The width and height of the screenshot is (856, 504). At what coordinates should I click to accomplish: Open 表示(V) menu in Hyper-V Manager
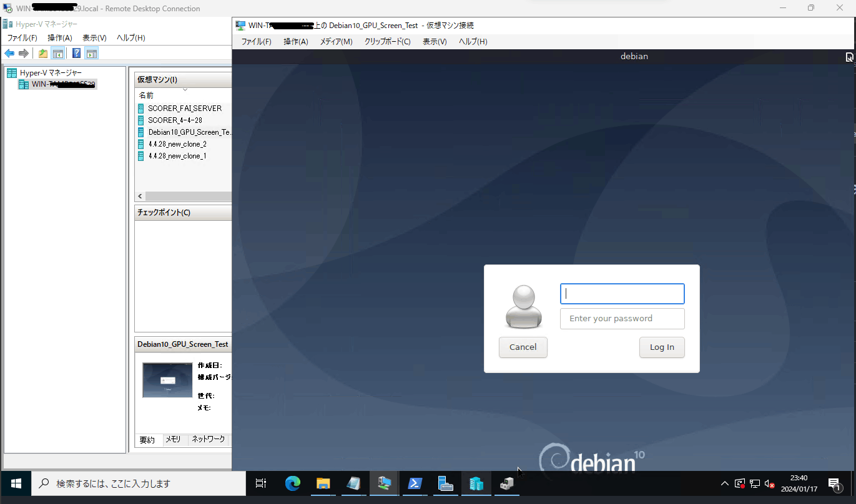pos(94,38)
